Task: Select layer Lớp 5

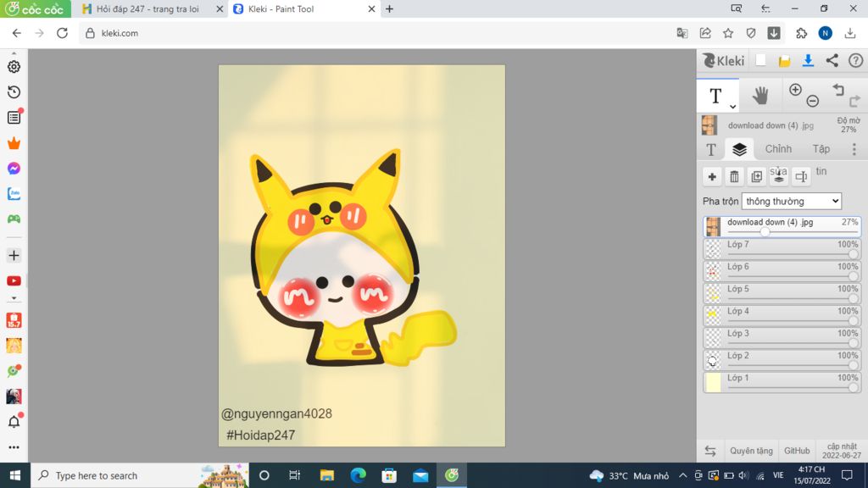Action: click(782, 293)
